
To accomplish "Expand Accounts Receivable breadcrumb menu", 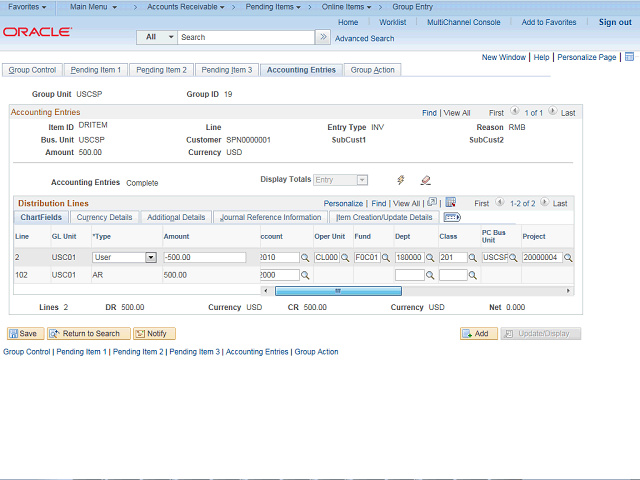I will pyautogui.click(x=186, y=7).
